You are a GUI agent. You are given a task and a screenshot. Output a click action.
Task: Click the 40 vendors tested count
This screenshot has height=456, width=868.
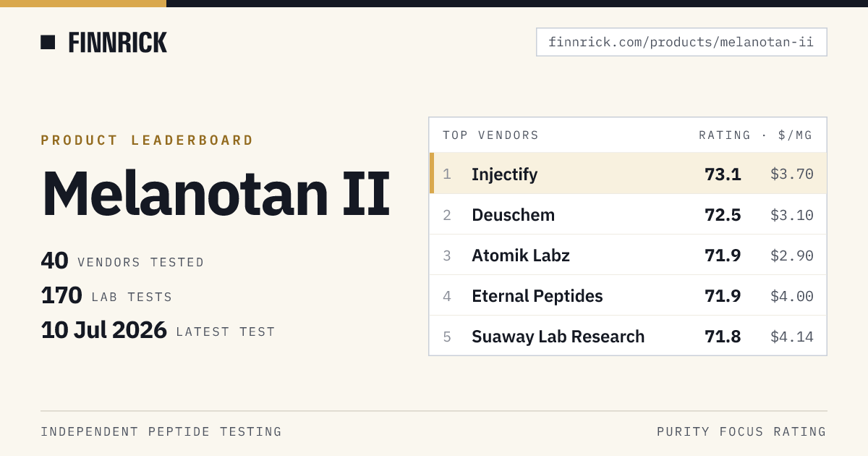[x=55, y=261]
